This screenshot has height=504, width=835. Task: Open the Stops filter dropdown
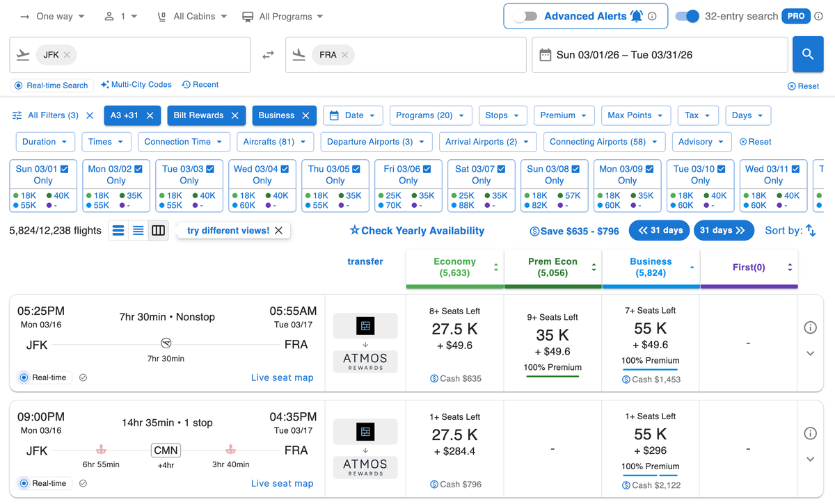502,115
